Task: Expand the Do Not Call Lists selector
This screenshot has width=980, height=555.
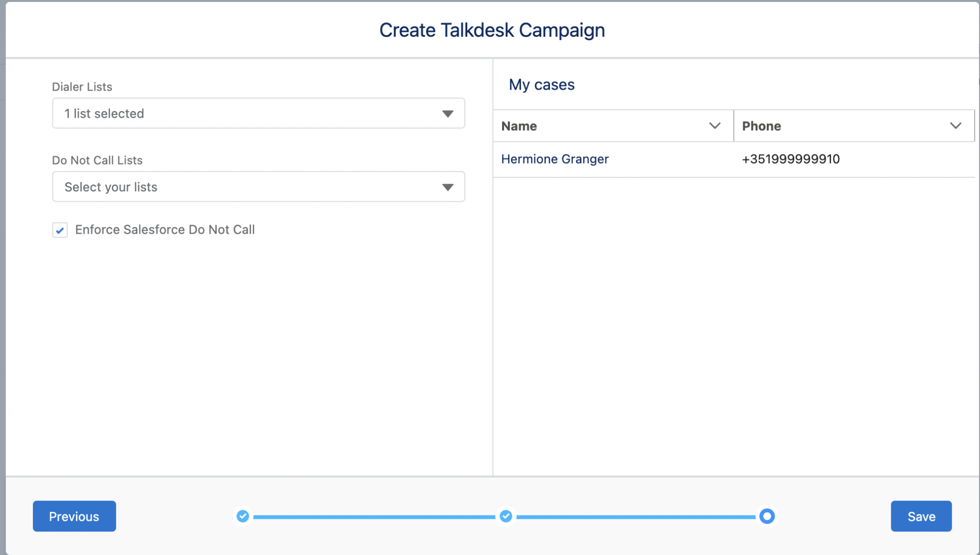Action: tap(257, 187)
